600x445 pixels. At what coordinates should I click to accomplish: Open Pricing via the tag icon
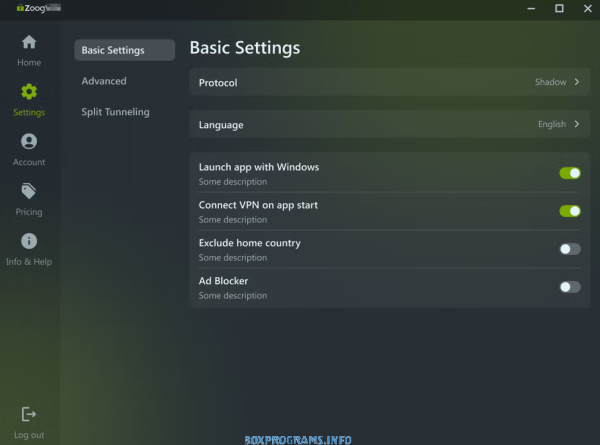(29, 191)
